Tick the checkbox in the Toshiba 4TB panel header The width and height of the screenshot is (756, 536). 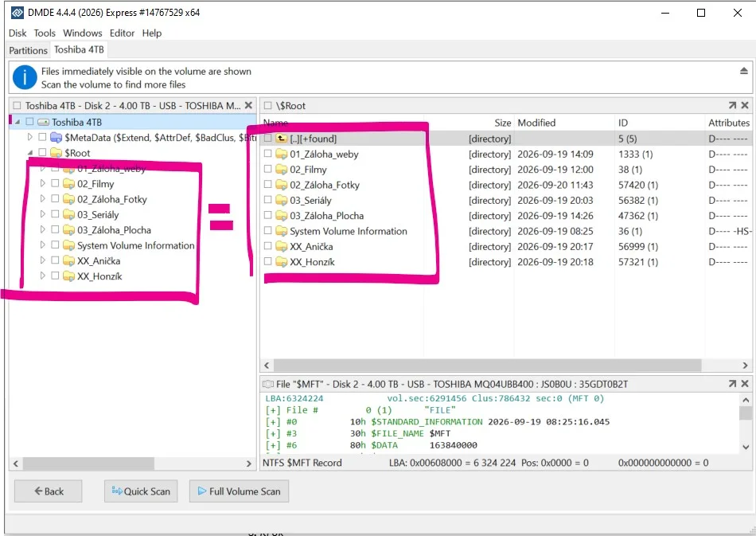point(17,105)
